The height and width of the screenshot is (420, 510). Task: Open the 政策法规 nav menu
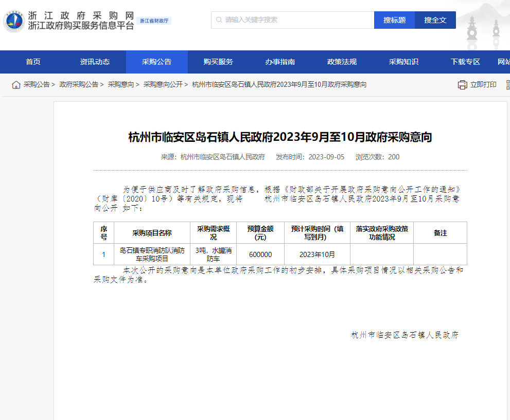pos(342,62)
